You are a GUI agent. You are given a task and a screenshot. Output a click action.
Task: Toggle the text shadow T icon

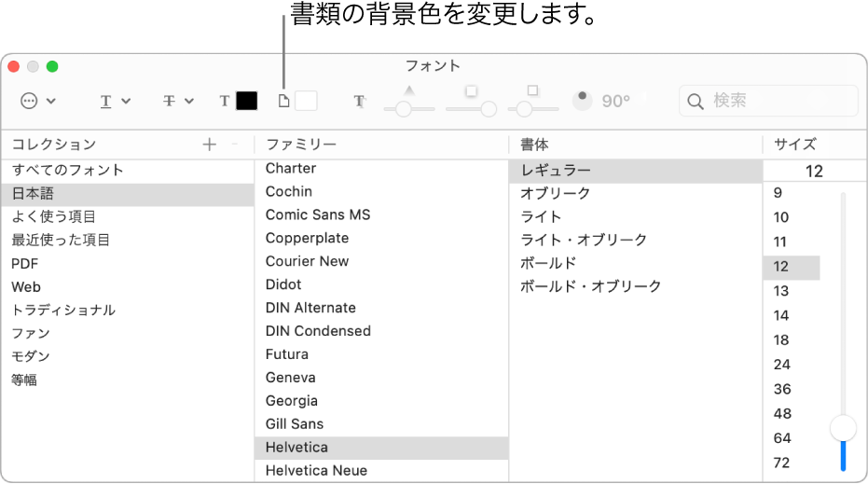coord(359,101)
